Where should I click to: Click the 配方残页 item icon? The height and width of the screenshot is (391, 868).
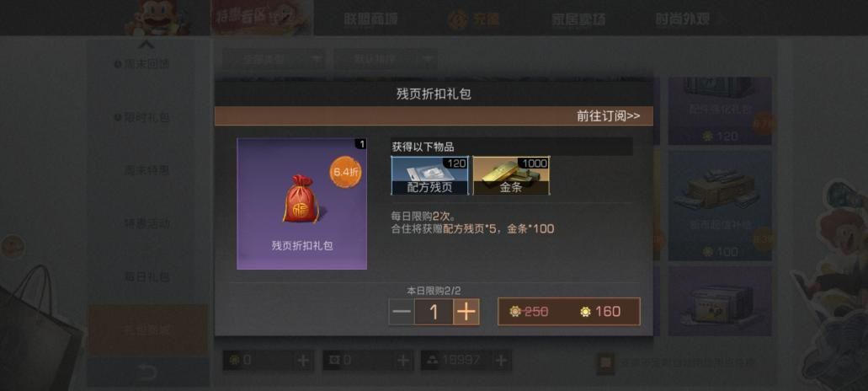(x=429, y=175)
